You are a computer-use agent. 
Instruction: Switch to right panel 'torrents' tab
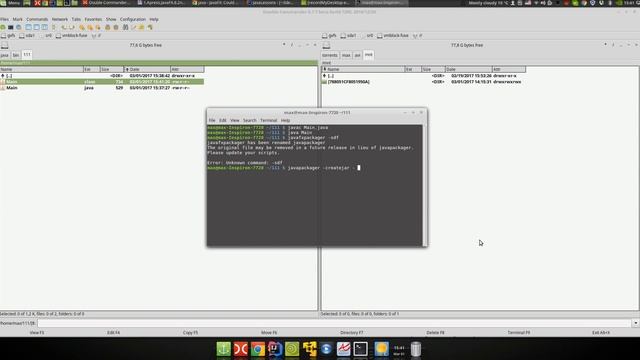point(330,55)
